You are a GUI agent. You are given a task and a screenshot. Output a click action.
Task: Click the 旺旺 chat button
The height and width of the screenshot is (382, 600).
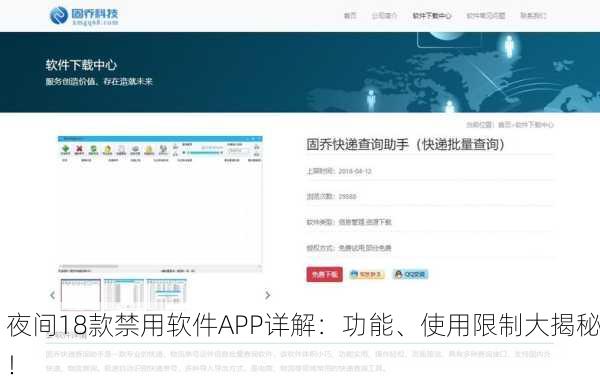pyautogui.click(x=366, y=274)
